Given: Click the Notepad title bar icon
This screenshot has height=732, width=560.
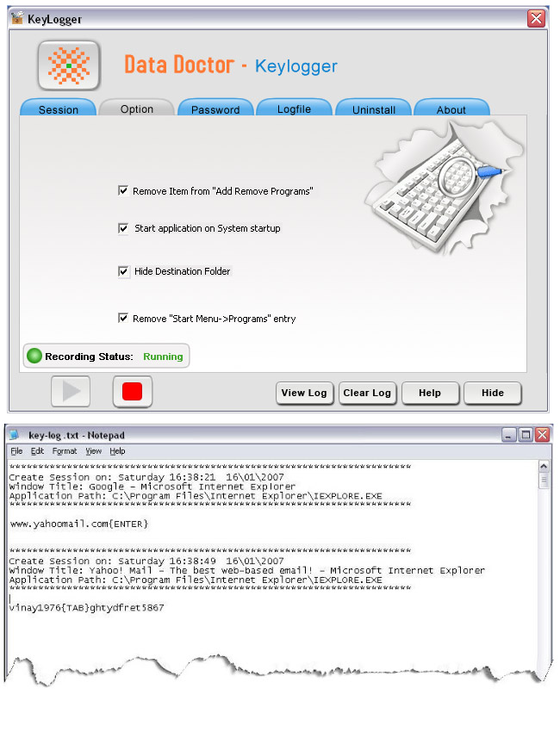Looking at the screenshot, I should tap(16, 435).
